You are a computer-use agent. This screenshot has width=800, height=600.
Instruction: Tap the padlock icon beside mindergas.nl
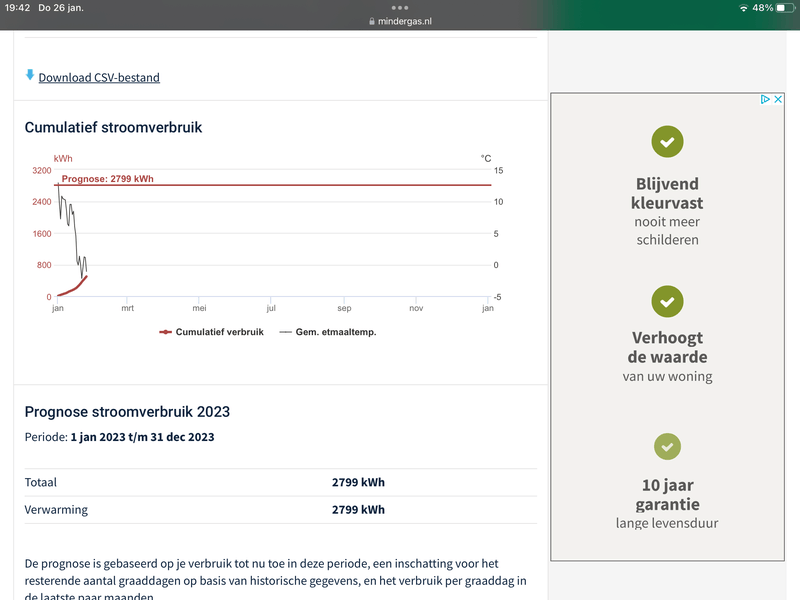click(372, 21)
